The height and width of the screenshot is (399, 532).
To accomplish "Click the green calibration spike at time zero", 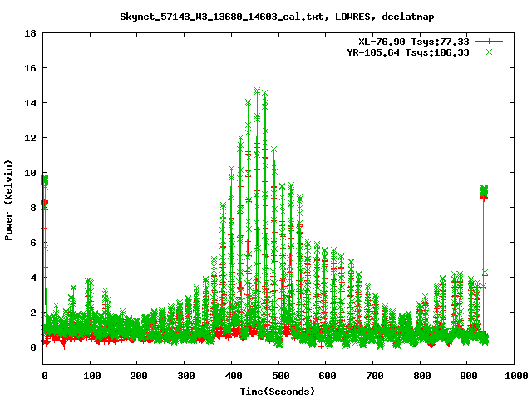I will pos(44,180).
